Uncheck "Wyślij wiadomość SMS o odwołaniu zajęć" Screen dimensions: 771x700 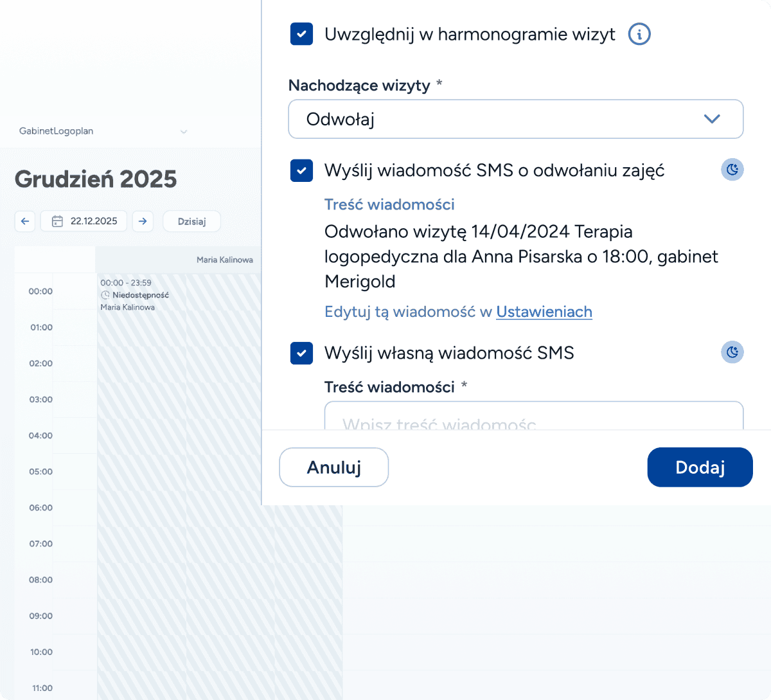pyautogui.click(x=301, y=170)
